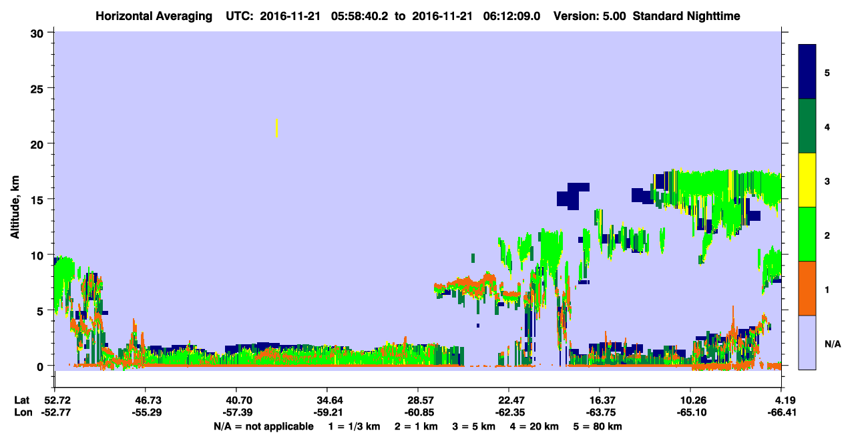Image resolution: width=868 pixels, height=445 pixels.
Task: Click the altitude tick label 25
Action: (x=37, y=88)
